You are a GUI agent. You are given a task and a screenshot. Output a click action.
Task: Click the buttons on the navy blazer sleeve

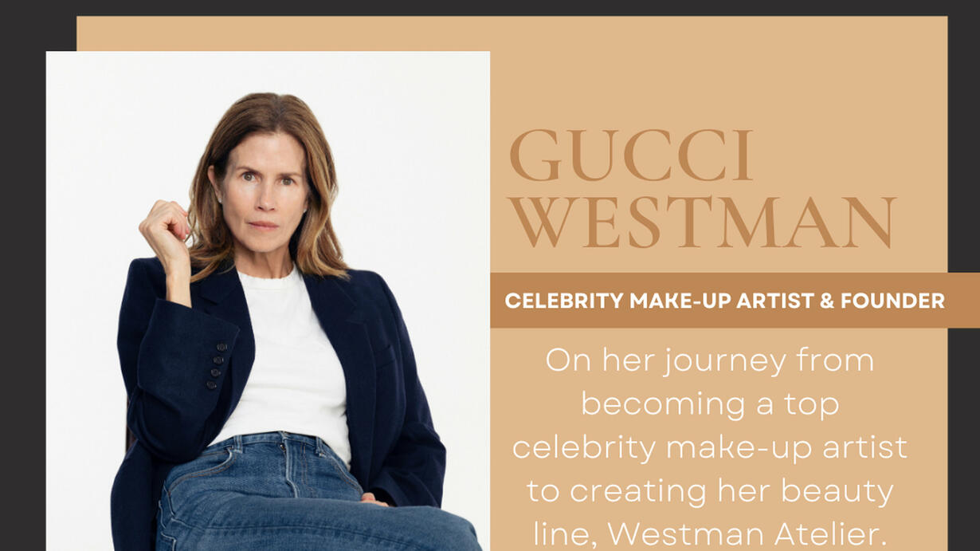[x=216, y=366]
